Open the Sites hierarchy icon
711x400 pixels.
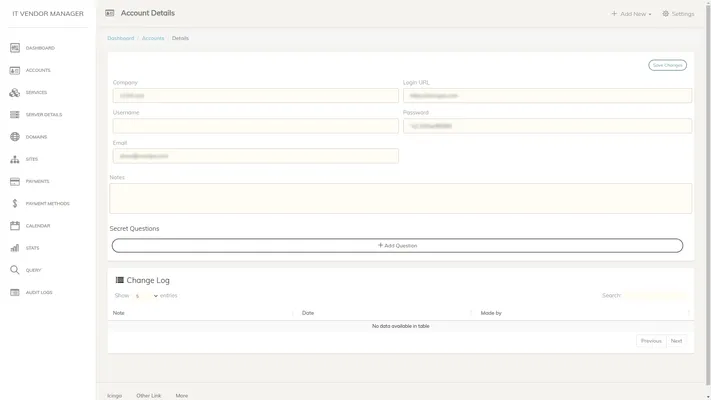(15, 159)
